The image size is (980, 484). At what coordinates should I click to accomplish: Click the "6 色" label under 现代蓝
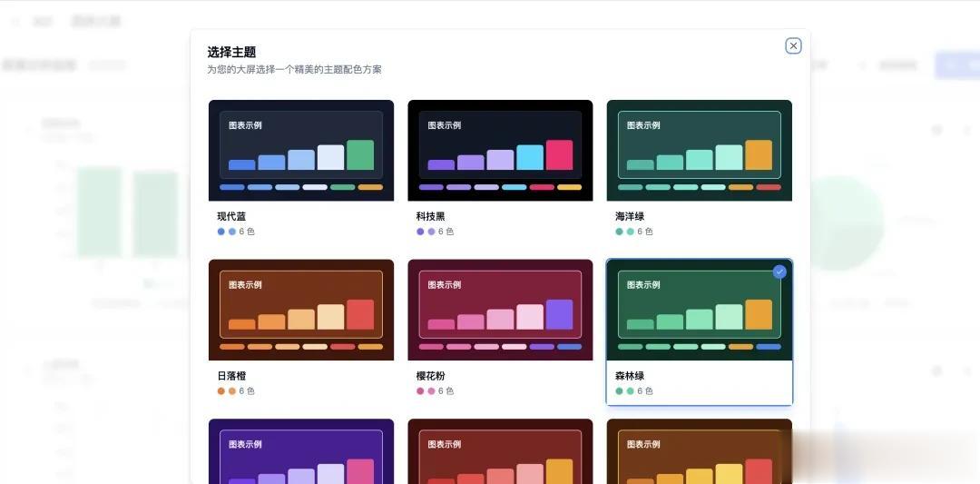click(x=247, y=232)
